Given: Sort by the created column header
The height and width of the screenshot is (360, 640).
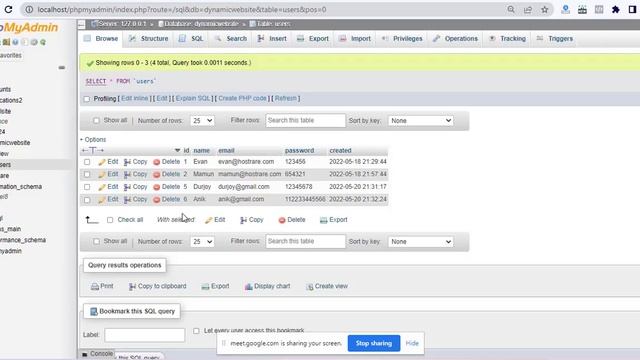Looking at the screenshot, I should coord(340,151).
